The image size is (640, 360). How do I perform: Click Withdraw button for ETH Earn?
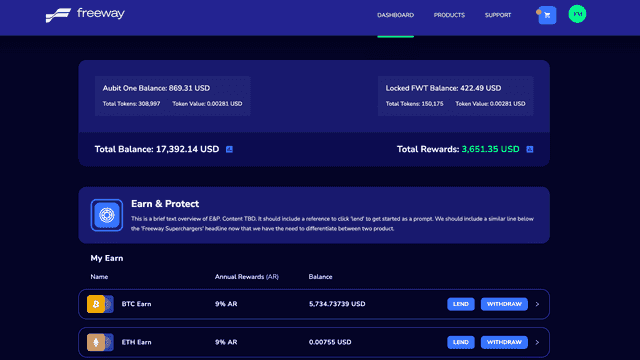pyautogui.click(x=504, y=342)
